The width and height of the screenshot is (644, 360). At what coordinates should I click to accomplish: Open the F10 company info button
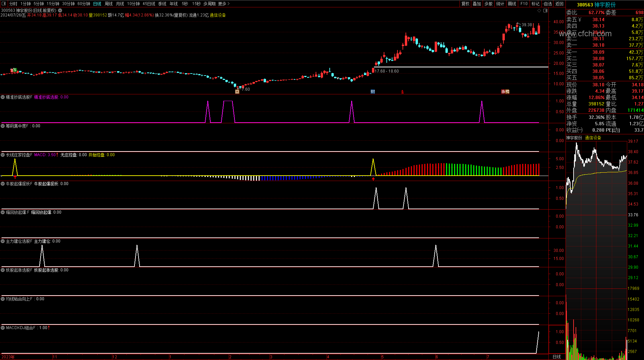pos(524,4)
